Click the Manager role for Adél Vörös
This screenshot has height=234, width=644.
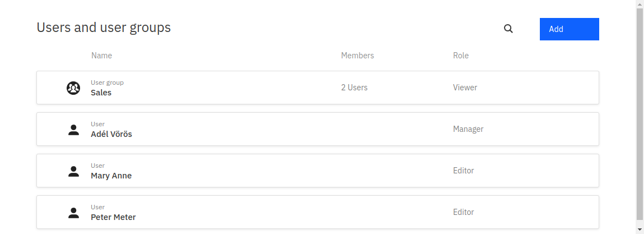468,129
